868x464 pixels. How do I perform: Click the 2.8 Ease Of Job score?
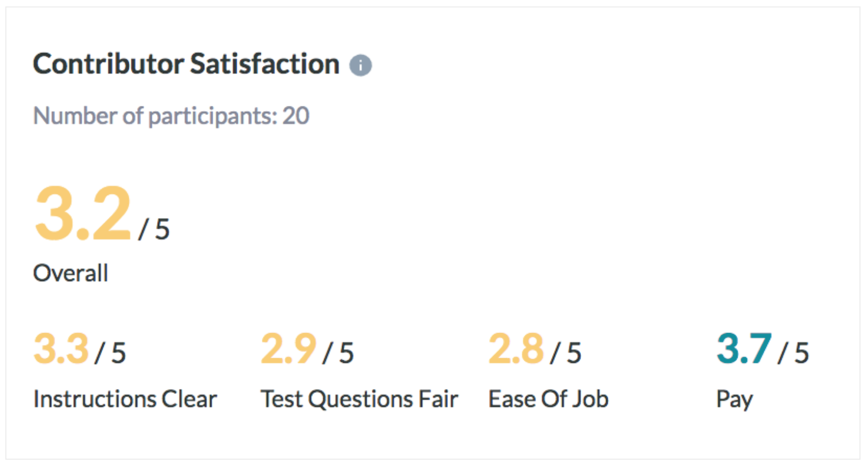coord(516,349)
